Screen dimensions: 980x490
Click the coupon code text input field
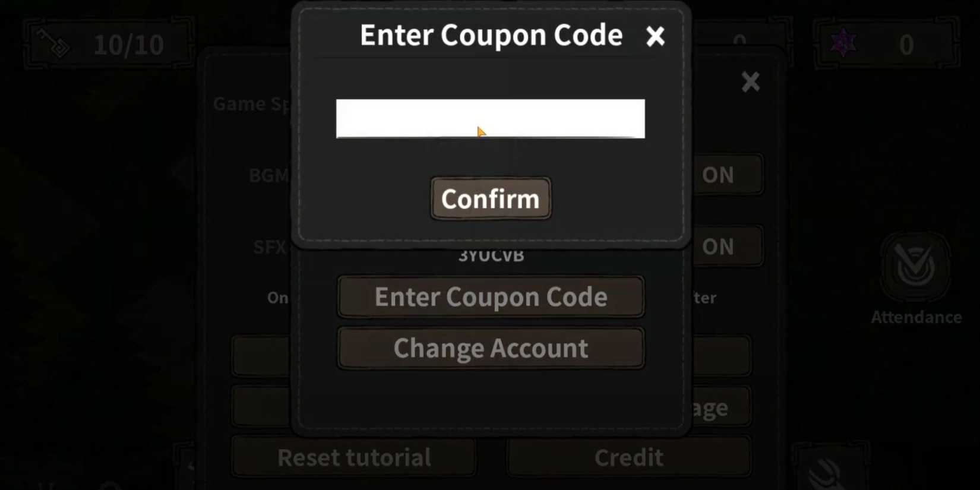click(x=490, y=119)
